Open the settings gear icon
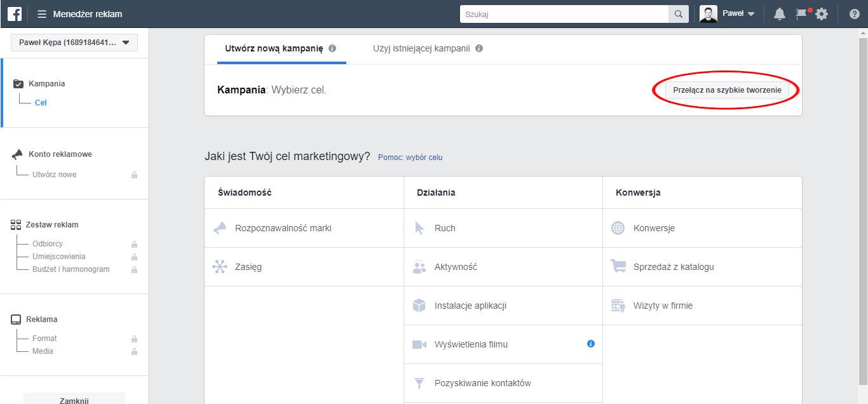Screen dimensions: 868x404 [822, 14]
